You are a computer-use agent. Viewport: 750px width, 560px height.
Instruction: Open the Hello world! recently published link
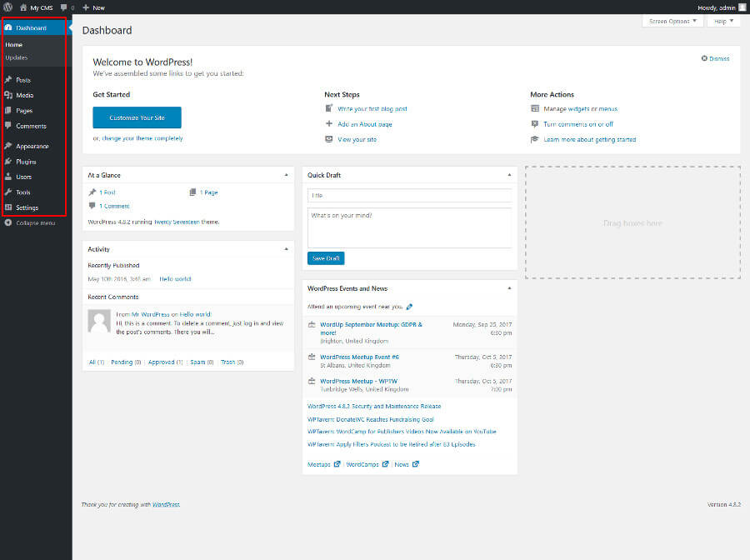(x=175, y=279)
